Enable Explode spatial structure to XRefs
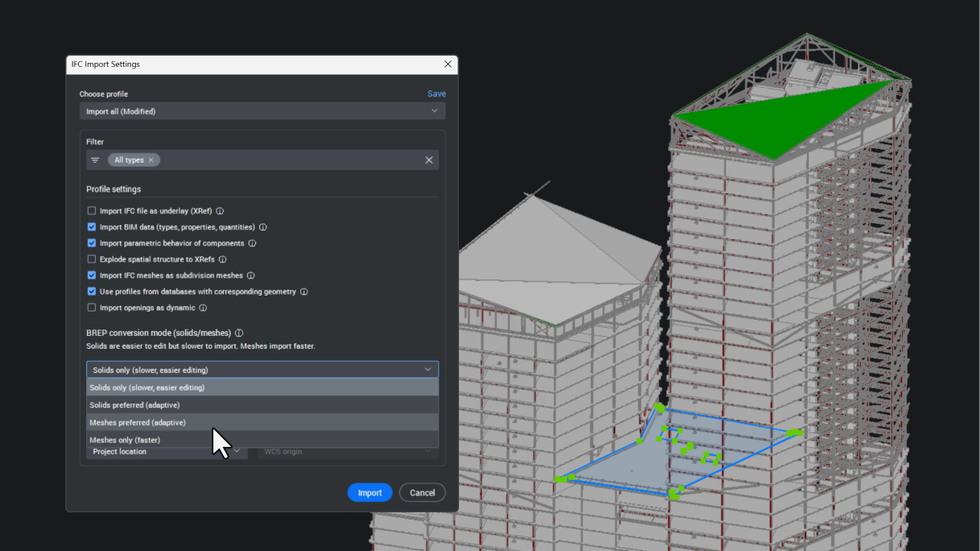 (x=92, y=259)
